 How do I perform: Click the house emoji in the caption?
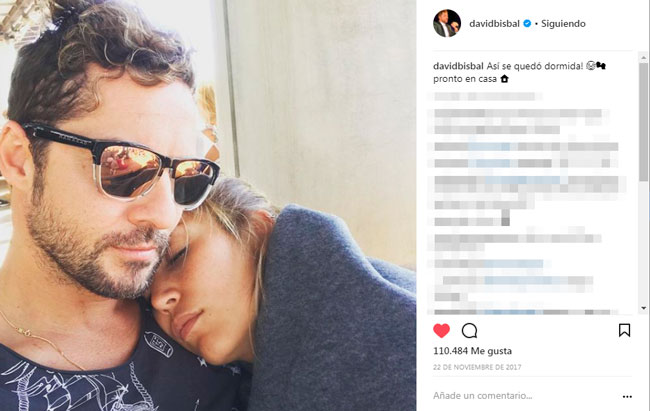click(504, 78)
